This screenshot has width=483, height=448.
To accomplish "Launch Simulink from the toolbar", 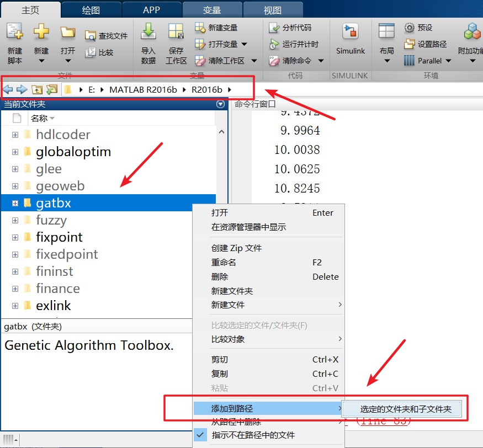I will pos(350,39).
